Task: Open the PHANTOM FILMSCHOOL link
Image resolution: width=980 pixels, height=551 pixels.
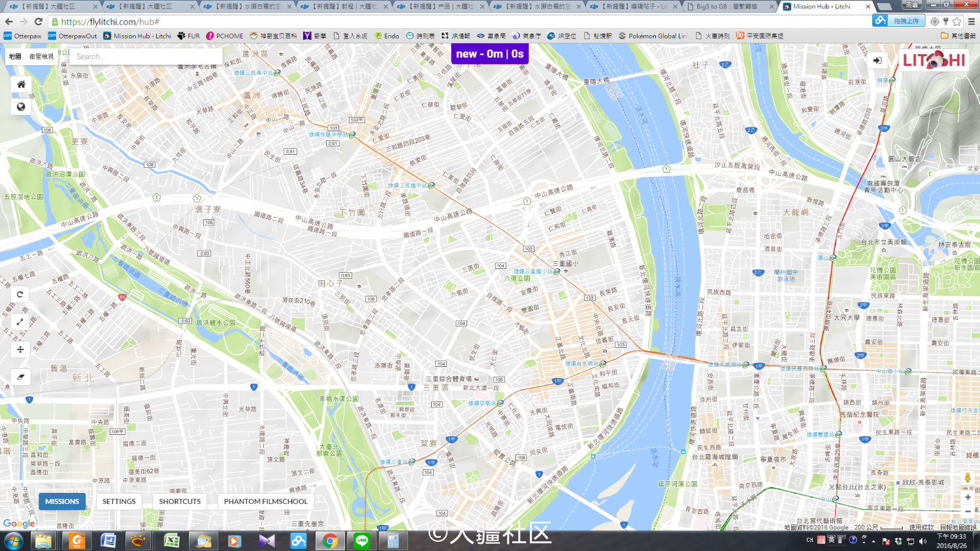Action: click(265, 501)
